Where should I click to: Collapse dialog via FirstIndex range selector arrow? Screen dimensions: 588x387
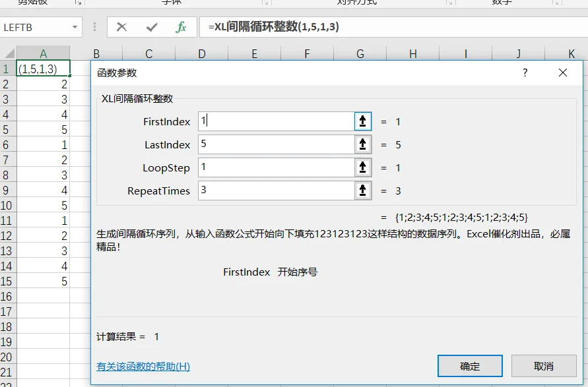click(x=362, y=121)
